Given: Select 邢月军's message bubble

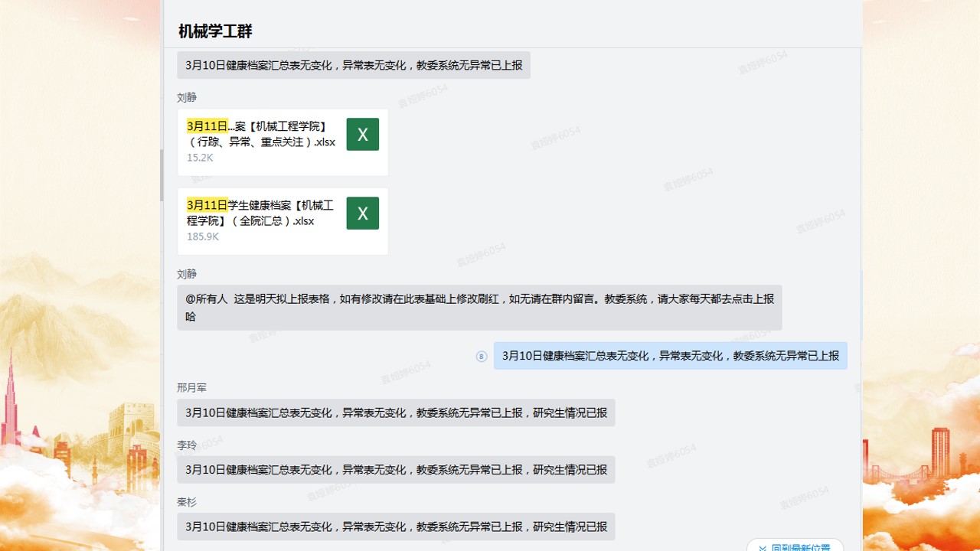Looking at the screenshot, I should pyautogui.click(x=396, y=412).
